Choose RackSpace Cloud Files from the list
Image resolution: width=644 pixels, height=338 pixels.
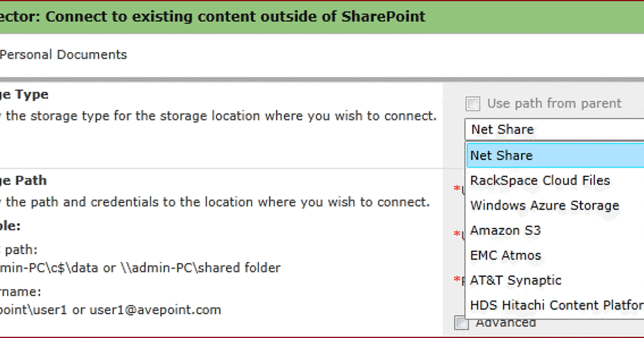tap(540, 180)
